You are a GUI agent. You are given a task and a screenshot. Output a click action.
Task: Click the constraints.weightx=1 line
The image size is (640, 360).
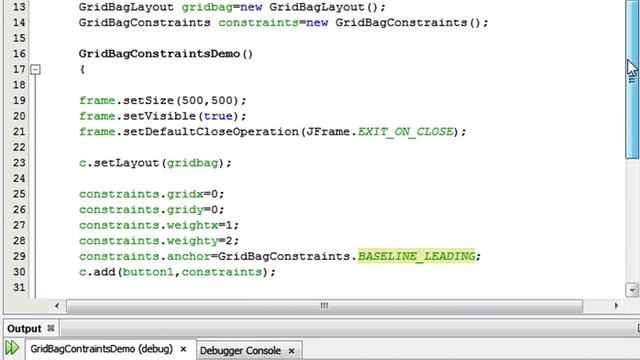(x=159, y=225)
